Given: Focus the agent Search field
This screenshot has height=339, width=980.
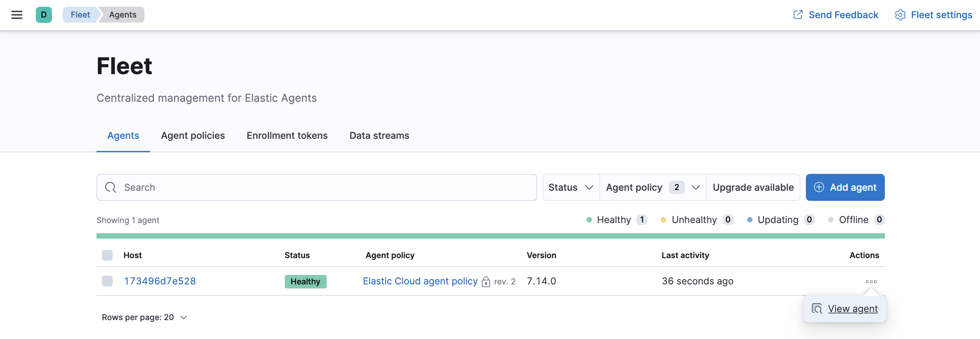Looking at the screenshot, I should pos(323,187).
